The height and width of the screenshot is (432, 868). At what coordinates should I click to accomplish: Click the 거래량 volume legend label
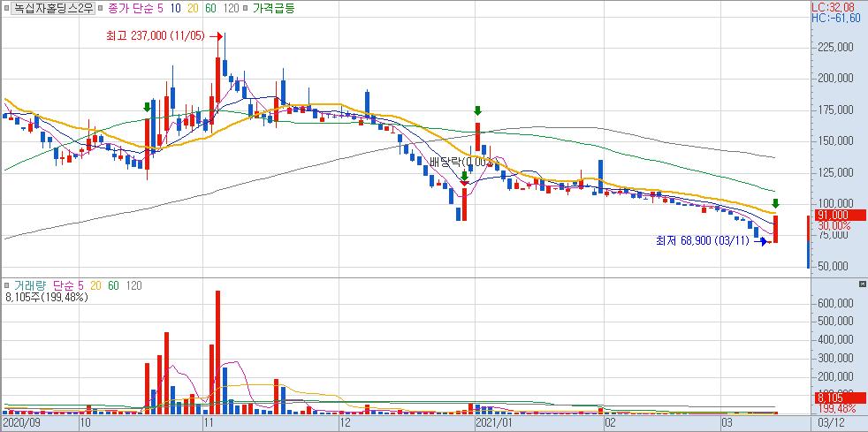point(30,285)
